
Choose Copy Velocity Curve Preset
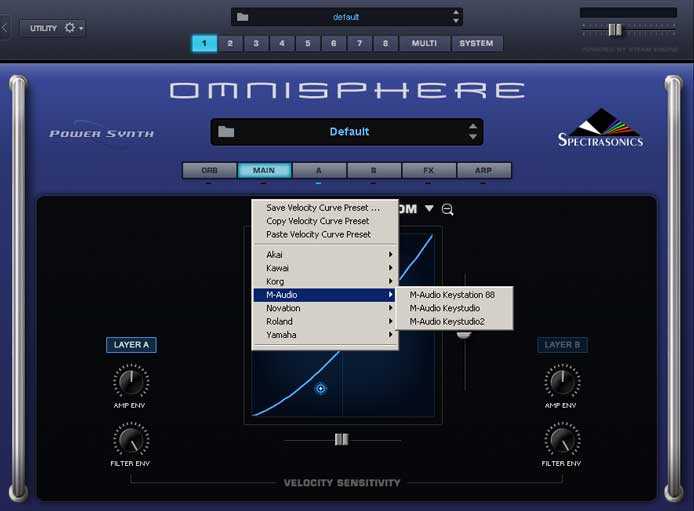coord(325,221)
